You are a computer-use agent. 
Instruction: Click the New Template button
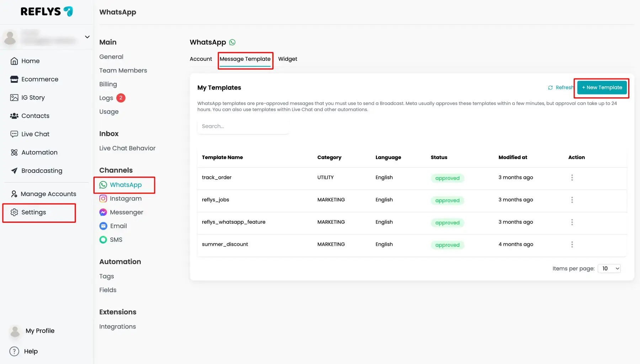tap(602, 87)
